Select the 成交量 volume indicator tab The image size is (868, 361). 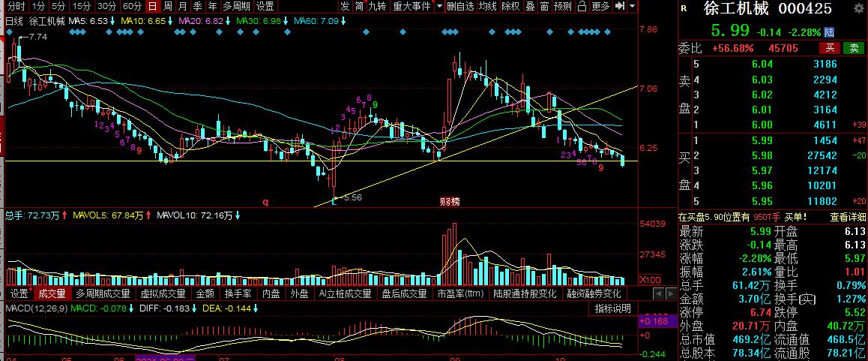click(x=52, y=293)
